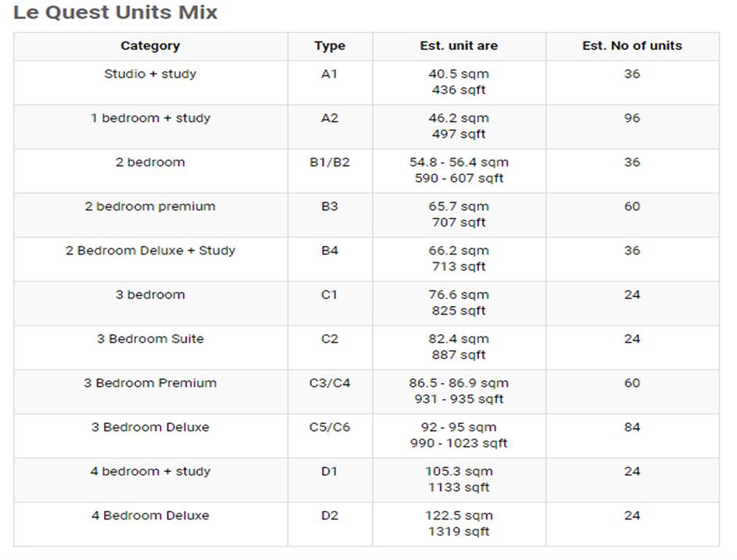Viewport: 737px width, 560px height.
Task: Click the B1/B2 type cell
Action: pyautogui.click(x=330, y=162)
